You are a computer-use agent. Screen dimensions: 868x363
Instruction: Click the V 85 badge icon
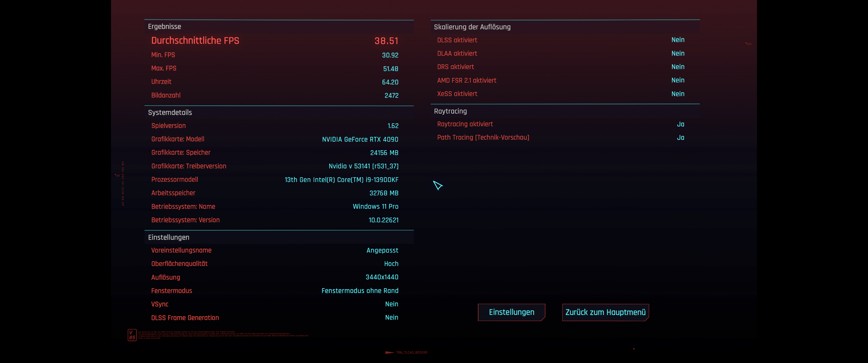point(132,335)
